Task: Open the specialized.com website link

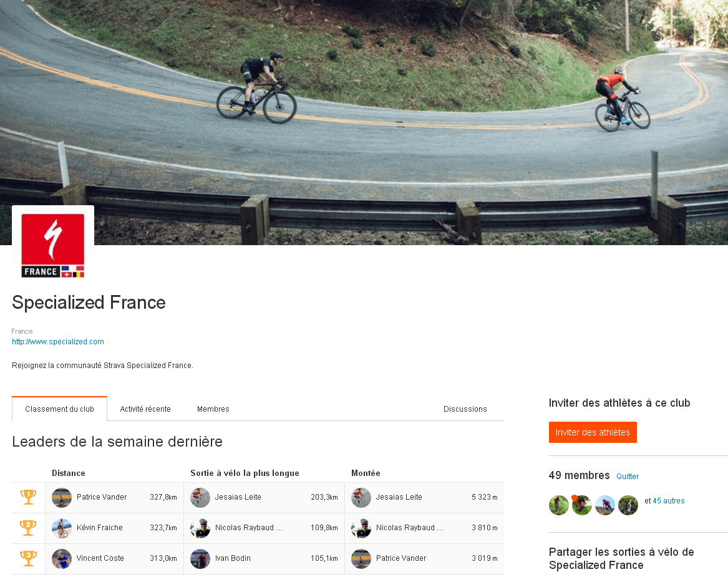Action: (x=58, y=342)
